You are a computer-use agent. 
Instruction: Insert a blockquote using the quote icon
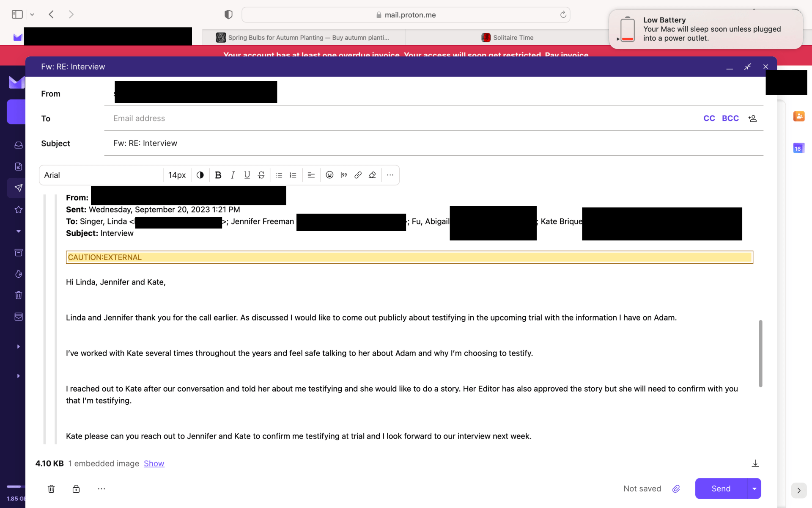coord(344,175)
